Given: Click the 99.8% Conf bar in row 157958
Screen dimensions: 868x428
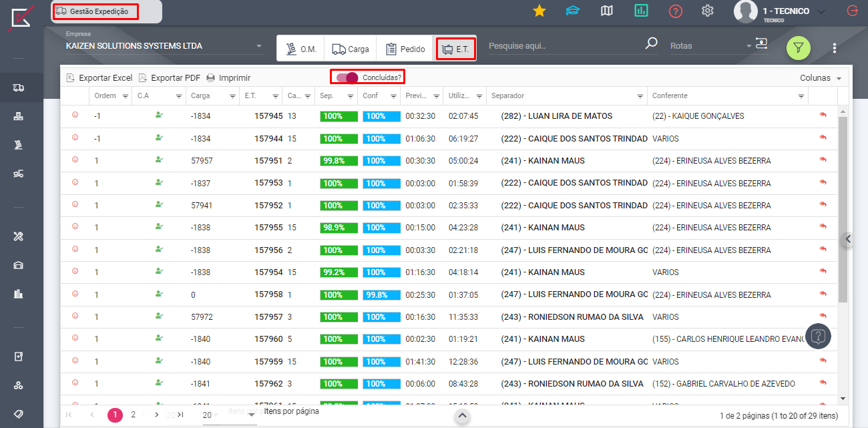Looking at the screenshot, I should (x=381, y=294).
